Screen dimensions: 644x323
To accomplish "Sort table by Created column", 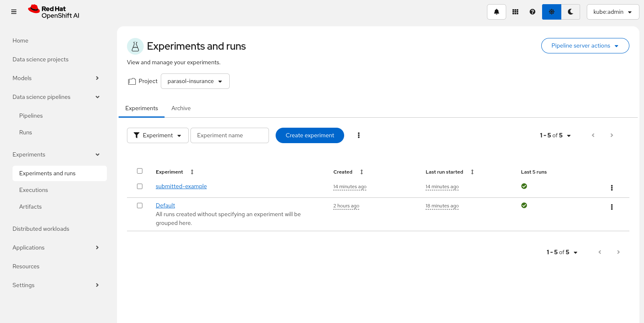I will 348,172.
